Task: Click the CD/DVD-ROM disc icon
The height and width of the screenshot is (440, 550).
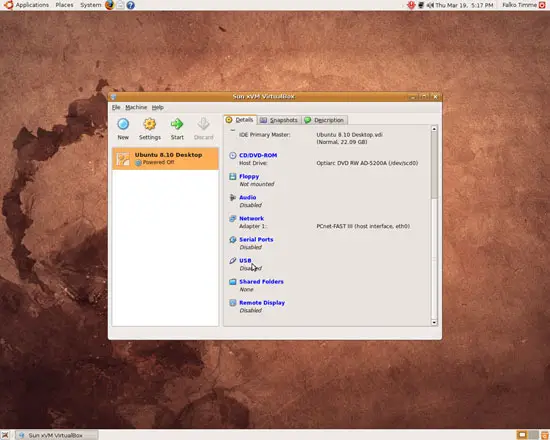Action: pyautogui.click(x=233, y=155)
